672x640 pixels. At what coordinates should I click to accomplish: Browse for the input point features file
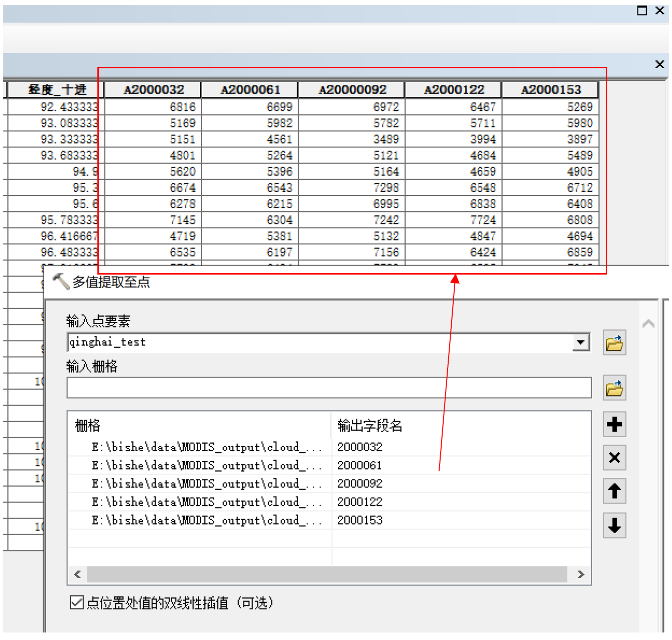(614, 342)
